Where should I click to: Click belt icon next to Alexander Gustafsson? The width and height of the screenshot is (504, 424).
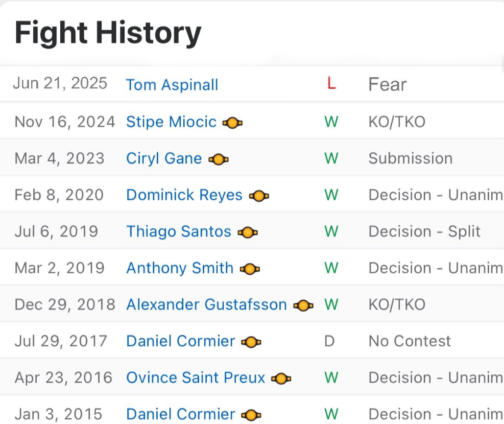303,305
